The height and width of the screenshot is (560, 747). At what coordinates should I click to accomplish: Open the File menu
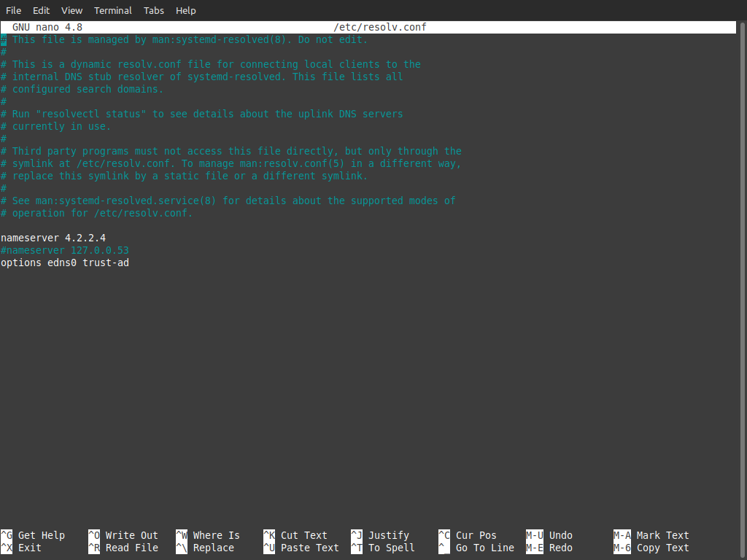(x=13, y=10)
